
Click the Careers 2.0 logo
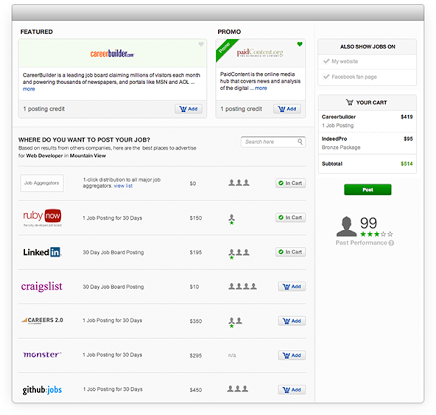(x=42, y=320)
